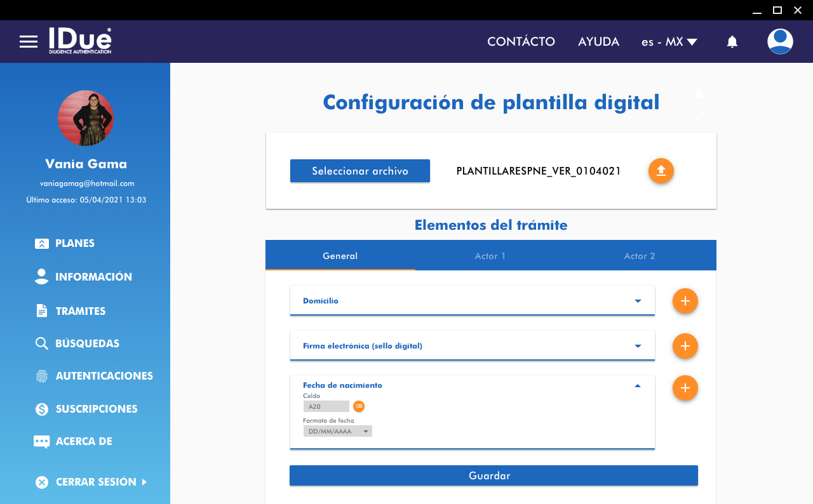This screenshot has width=813, height=504.
Task: Click the orange upload file icon
Action: [661, 171]
